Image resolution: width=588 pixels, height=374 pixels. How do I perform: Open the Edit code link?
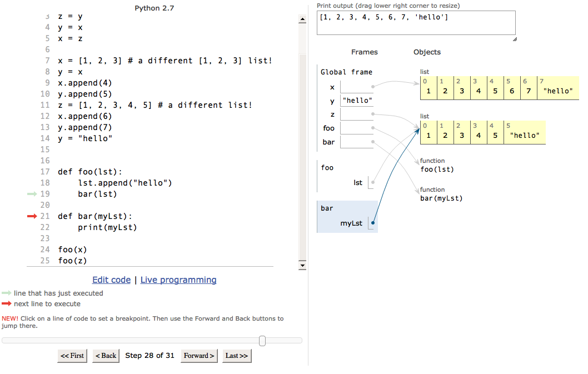pyautogui.click(x=111, y=280)
